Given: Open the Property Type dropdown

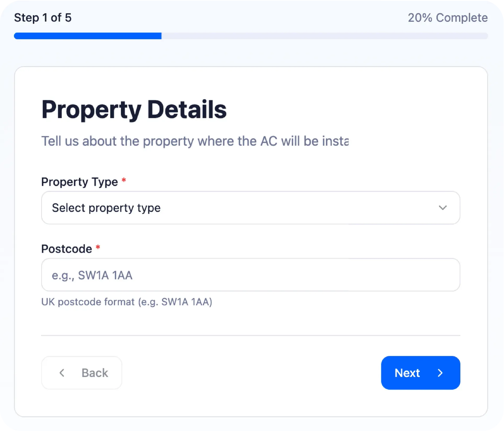Looking at the screenshot, I should click(250, 208).
